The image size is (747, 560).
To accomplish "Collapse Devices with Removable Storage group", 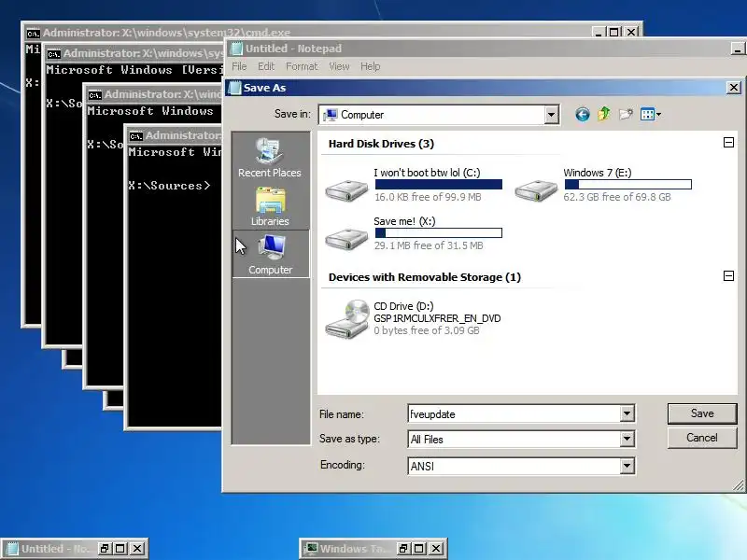I will point(728,275).
